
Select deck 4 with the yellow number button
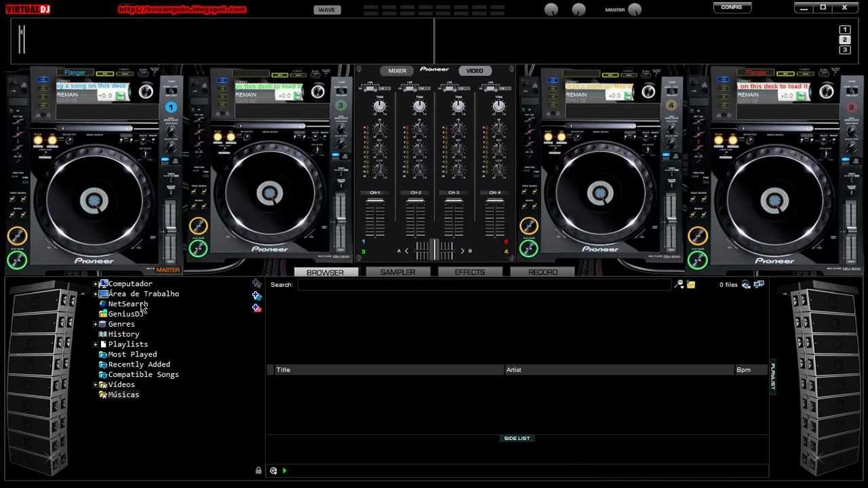[x=671, y=105]
